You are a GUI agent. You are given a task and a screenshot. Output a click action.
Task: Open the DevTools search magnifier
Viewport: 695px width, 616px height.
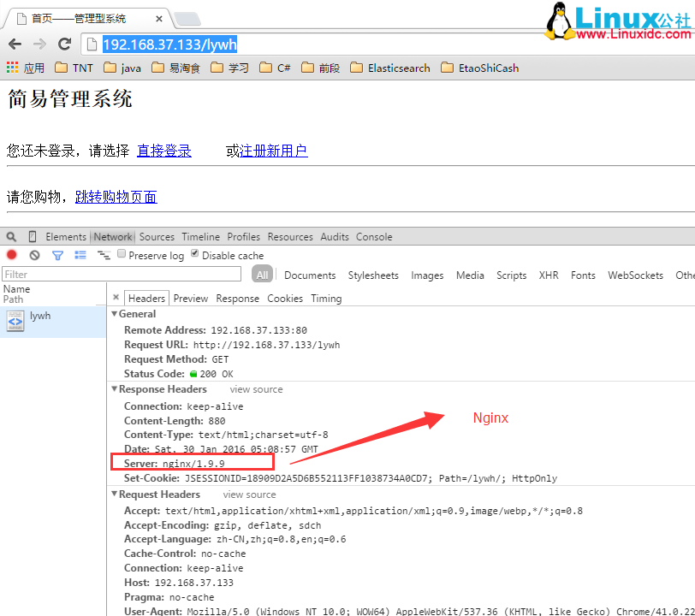click(x=10, y=236)
